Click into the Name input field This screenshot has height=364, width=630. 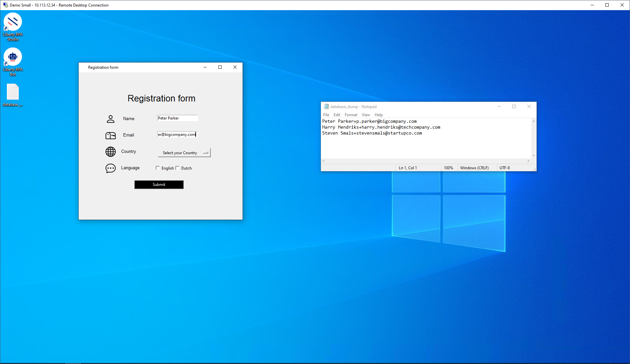177,118
